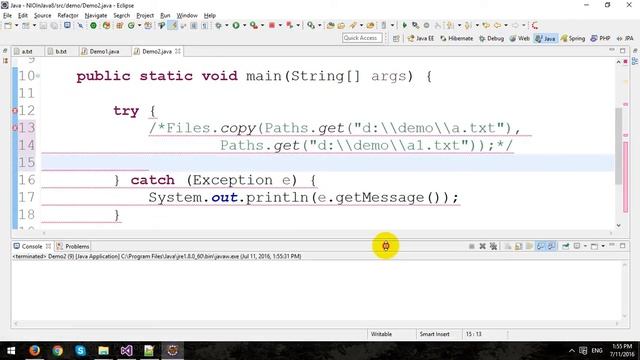Image resolution: width=640 pixels, height=360 pixels.
Task: Click the New Java Package icon
Action: (x=120, y=25)
